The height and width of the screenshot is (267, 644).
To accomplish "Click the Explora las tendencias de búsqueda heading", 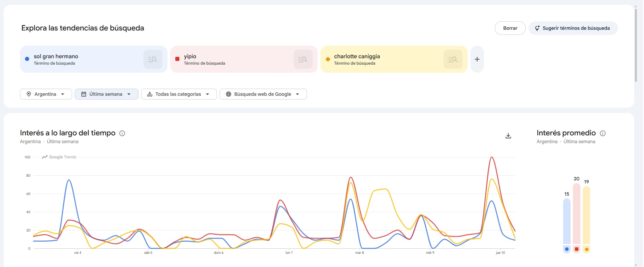I will coord(83,28).
